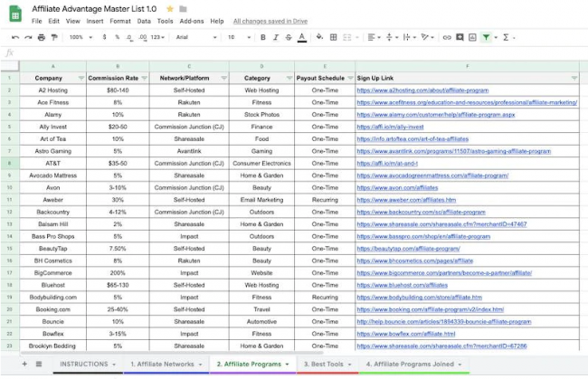Open the A2 Hosting affiliate program link
This screenshot has width=588, height=379.
tap(422, 90)
